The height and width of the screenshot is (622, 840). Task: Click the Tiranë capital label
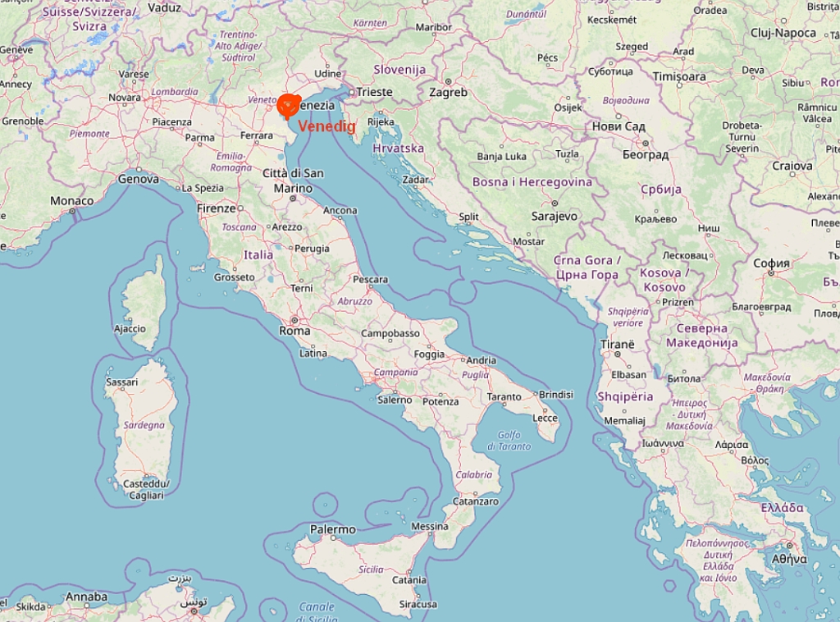pyautogui.click(x=617, y=345)
